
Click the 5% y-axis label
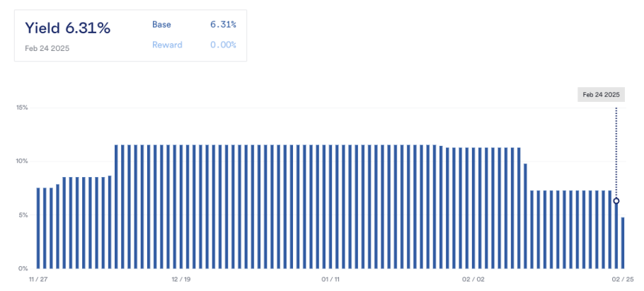23,215
